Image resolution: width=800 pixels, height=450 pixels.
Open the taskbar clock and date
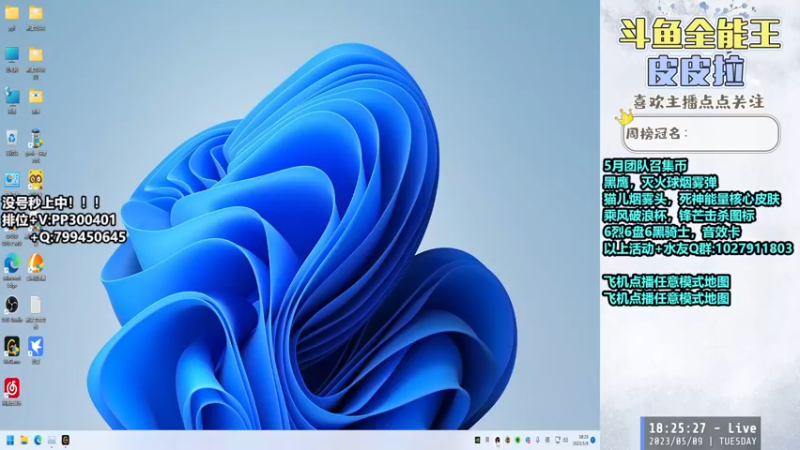click(x=581, y=440)
